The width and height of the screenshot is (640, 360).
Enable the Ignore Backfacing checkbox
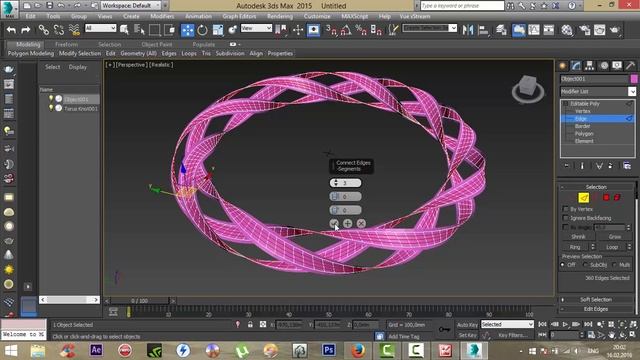[x=565, y=218]
